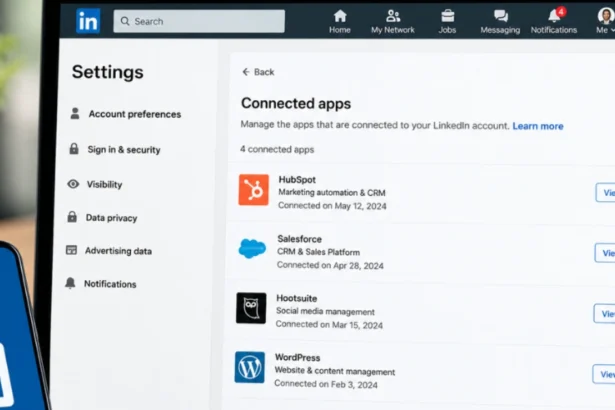Select Advertising data in Settings sidebar
615x410 pixels.
[109, 251]
